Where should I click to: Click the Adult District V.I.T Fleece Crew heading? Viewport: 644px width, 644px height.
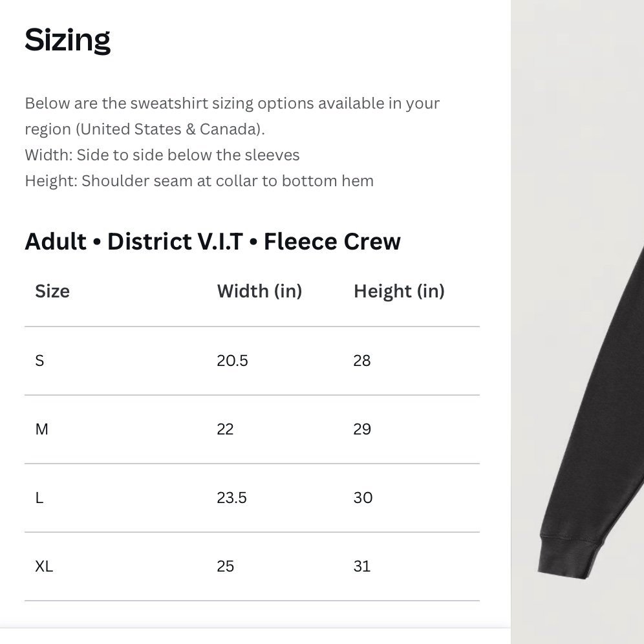[213, 241]
